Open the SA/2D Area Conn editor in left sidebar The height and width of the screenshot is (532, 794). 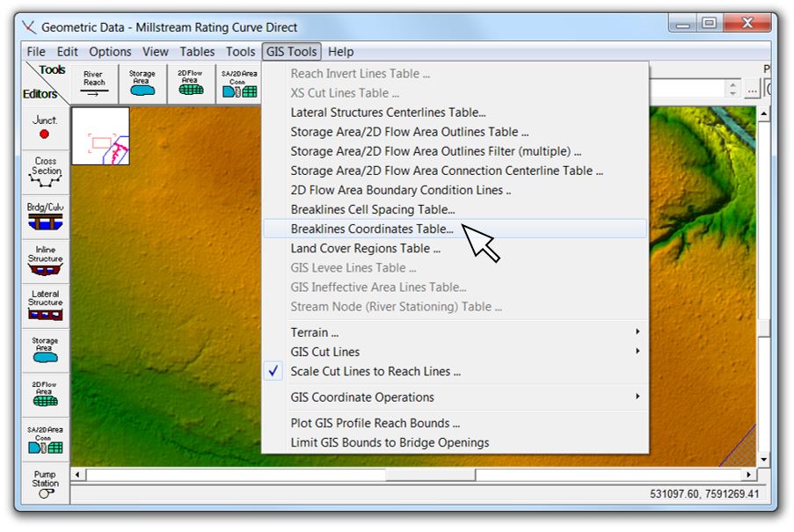pos(45,440)
